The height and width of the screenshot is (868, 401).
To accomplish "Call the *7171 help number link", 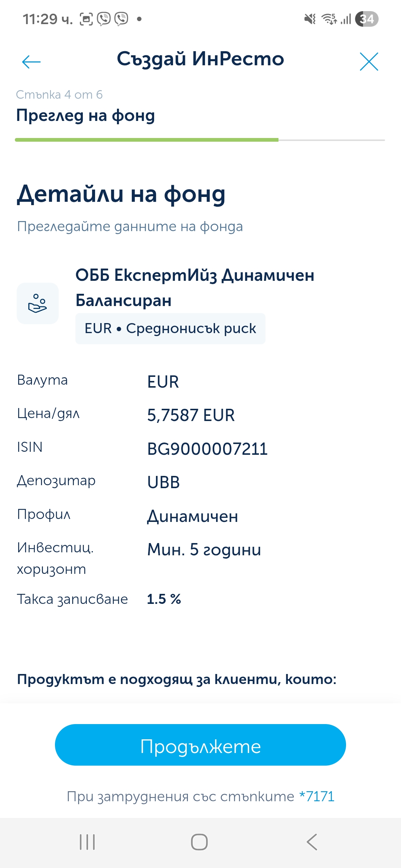I will pyautogui.click(x=317, y=796).
